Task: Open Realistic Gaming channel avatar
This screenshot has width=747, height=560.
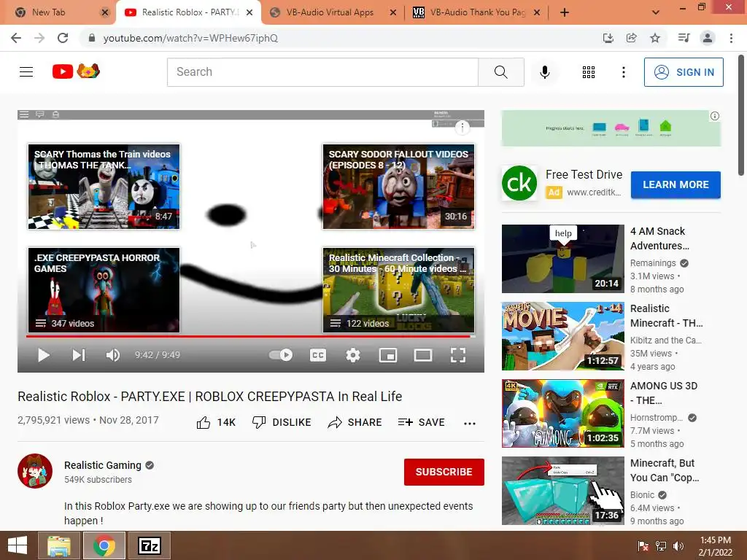Action: [x=35, y=471]
